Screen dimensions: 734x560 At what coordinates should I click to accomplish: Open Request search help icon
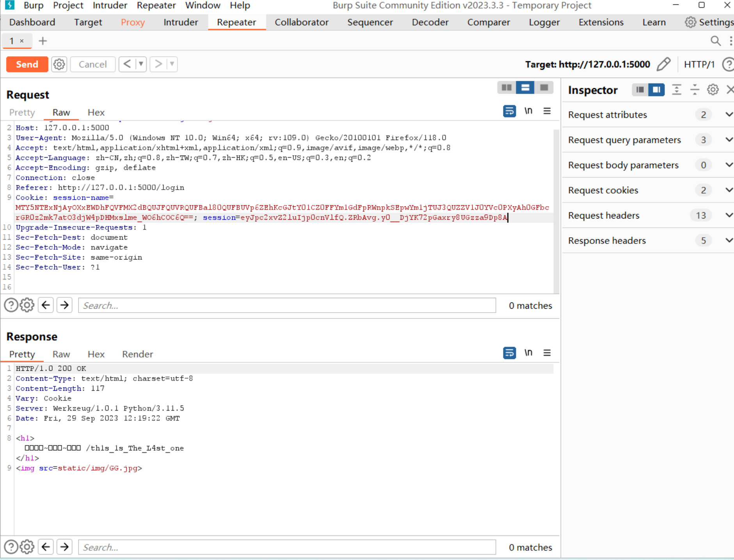(x=11, y=305)
